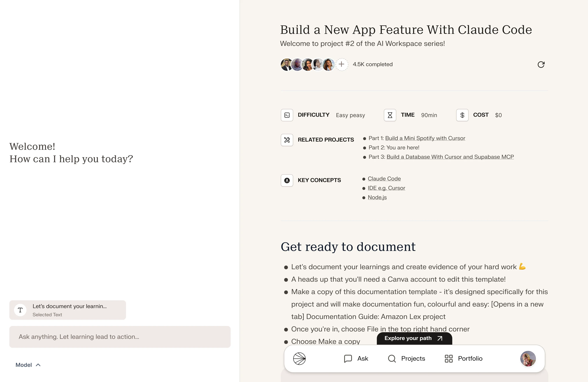This screenshot has height=382, width=588.
Task: Open the Node.js concept link
Action: pos(377,197)
